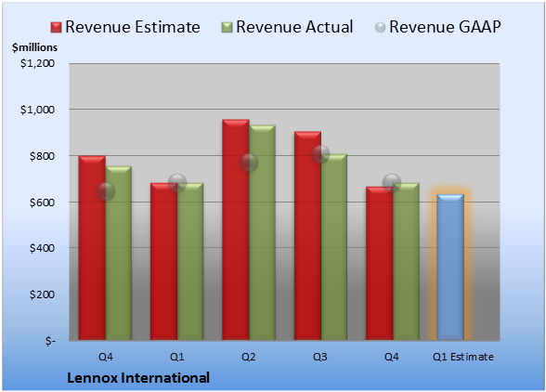This screenshot has height=392, width=546.
Task: Click the 'Q2' quarter label
Action: pyautogui.click(x=249, y=357)
